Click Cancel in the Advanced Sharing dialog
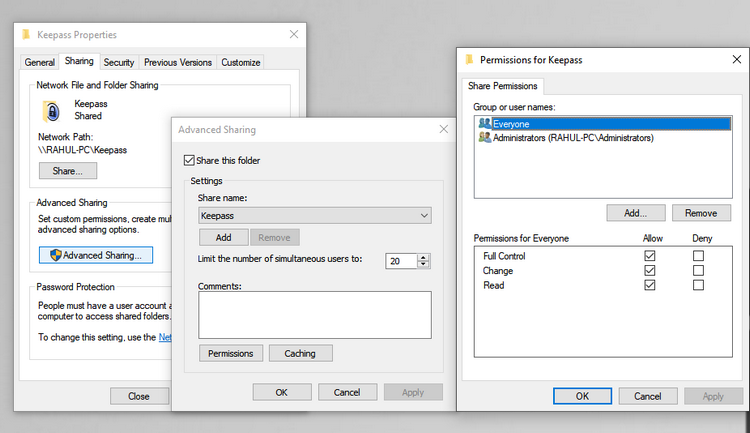Screen dimensions: 750x433 click(x=347, y=392)
